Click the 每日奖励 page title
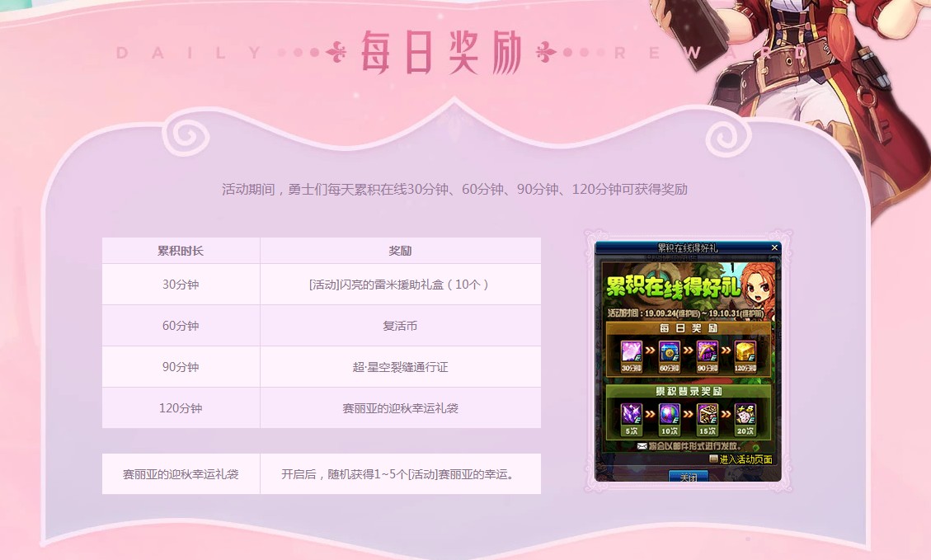Image resolution: width=931 pixels, height=560 pixels. pos(442,53)
